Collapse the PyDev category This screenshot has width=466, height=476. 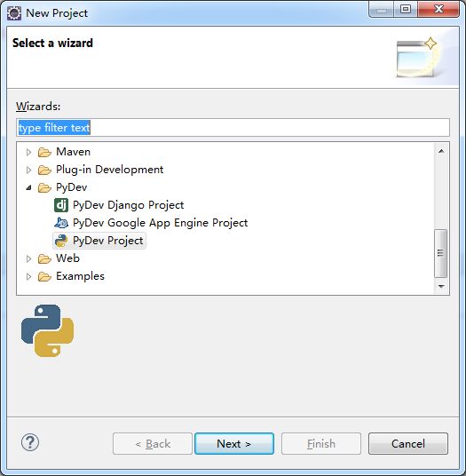pyautogui.click(x=28, y=187)
